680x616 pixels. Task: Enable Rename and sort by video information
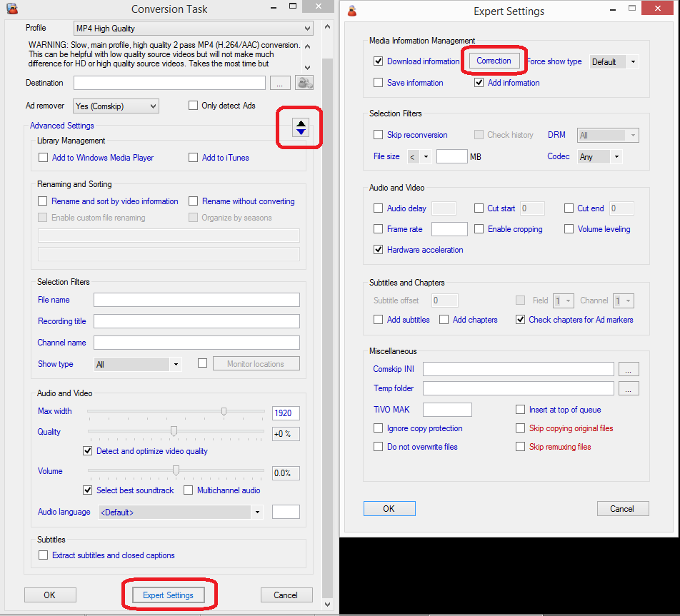[43, 201]
